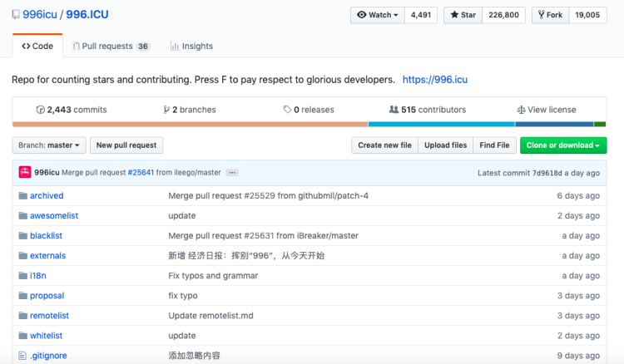Open the Watch dropdown
Screen dimensions: 624x364
[378, 15]
